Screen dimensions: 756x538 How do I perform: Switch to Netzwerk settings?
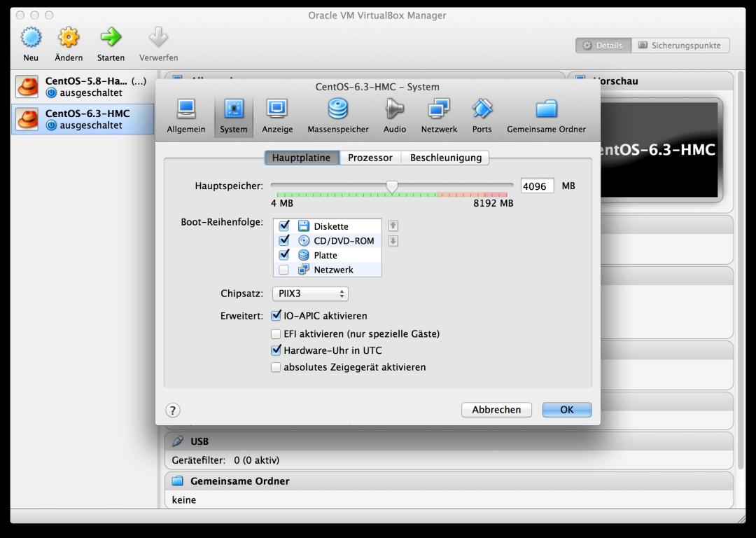(439, 115)
